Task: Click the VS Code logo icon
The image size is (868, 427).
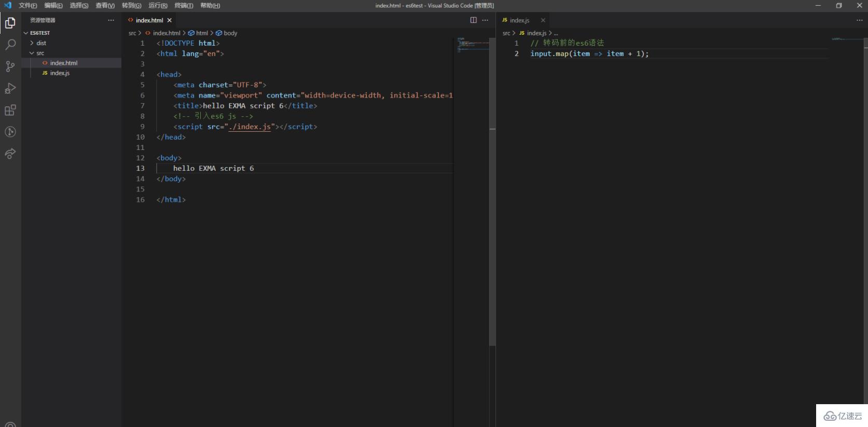Action: 7,5
